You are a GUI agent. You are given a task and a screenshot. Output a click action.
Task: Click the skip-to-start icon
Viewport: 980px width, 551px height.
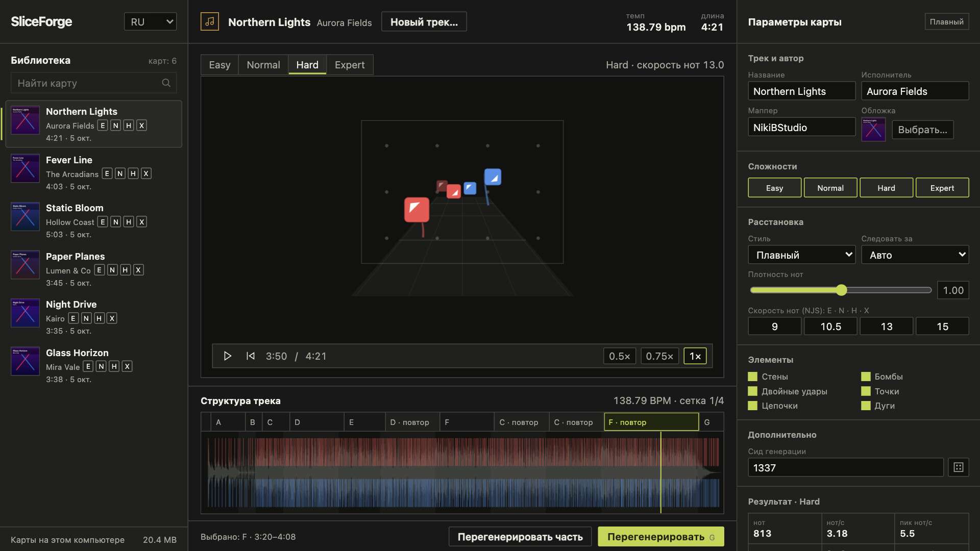coord(250,356)
